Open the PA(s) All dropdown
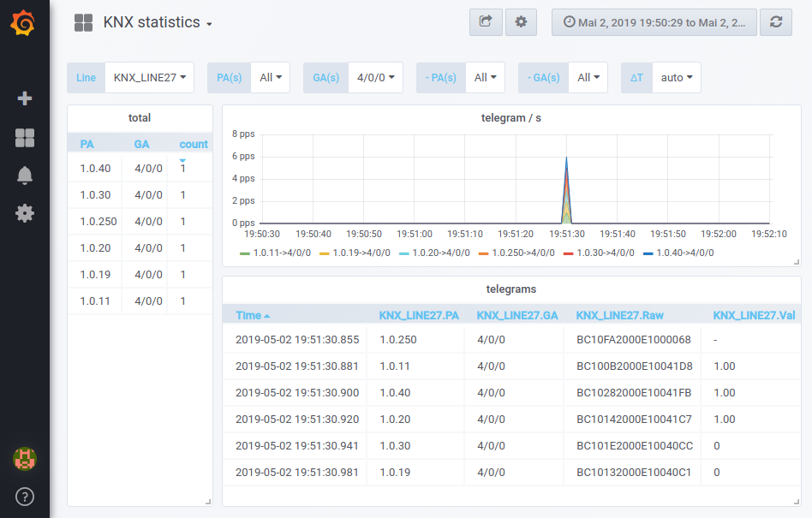 tap(271, 78)
